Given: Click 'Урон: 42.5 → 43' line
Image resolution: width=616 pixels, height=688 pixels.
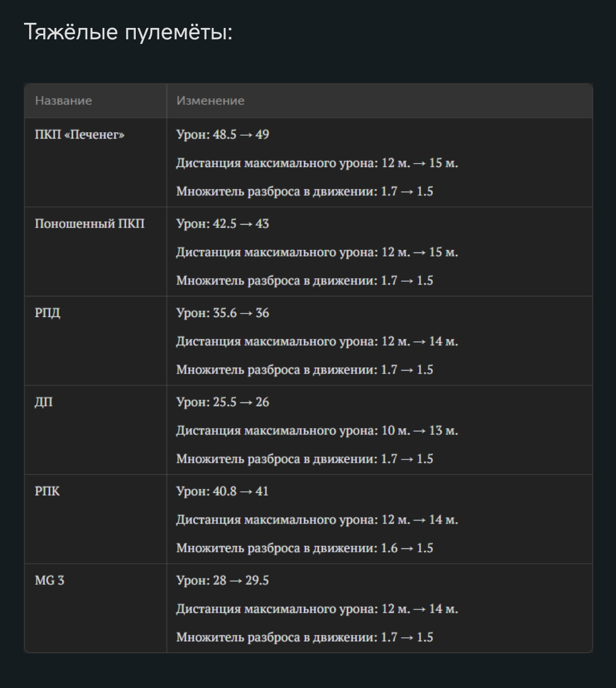Looking at the screenshot, I should (222, 224).
